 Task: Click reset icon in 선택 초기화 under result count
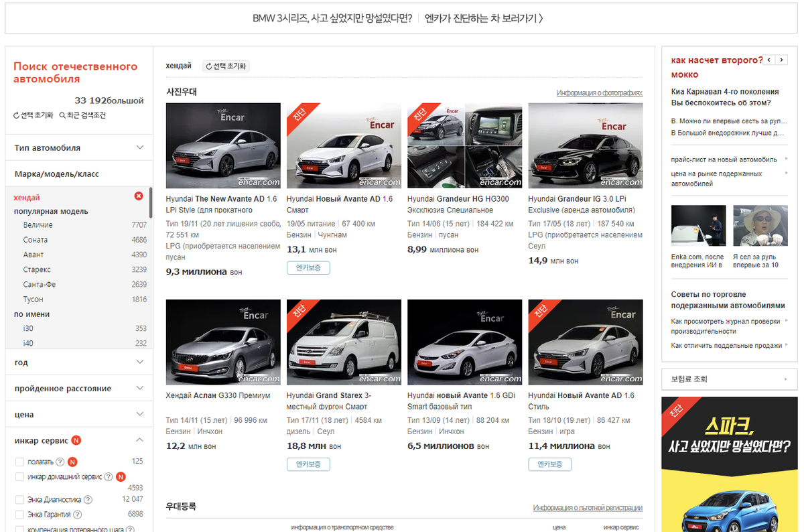tap(17, 116)
